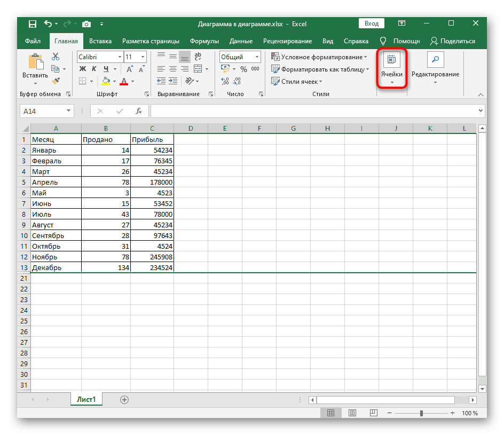Click the Center align icon

pyautogui.click(x=172, y=69)
